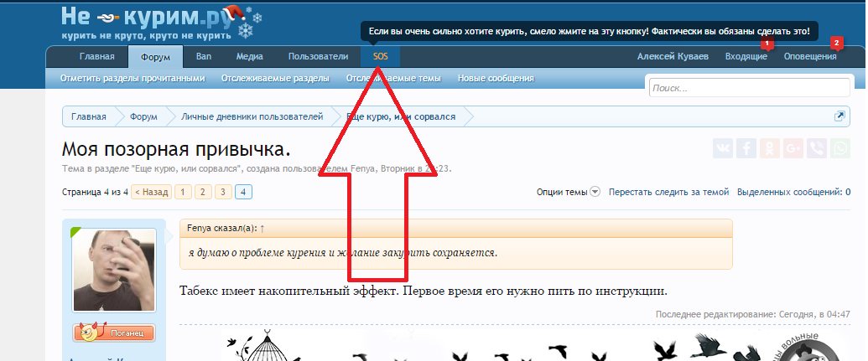868x361 pixels.
Task: Select current page 4 button
Action: (243, 192)
